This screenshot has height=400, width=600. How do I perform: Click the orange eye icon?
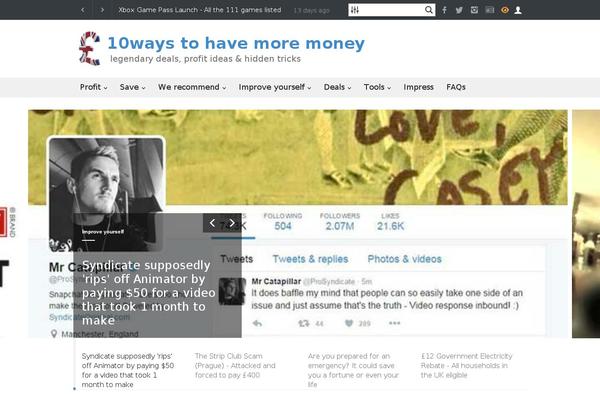click(x=505, y=10)
